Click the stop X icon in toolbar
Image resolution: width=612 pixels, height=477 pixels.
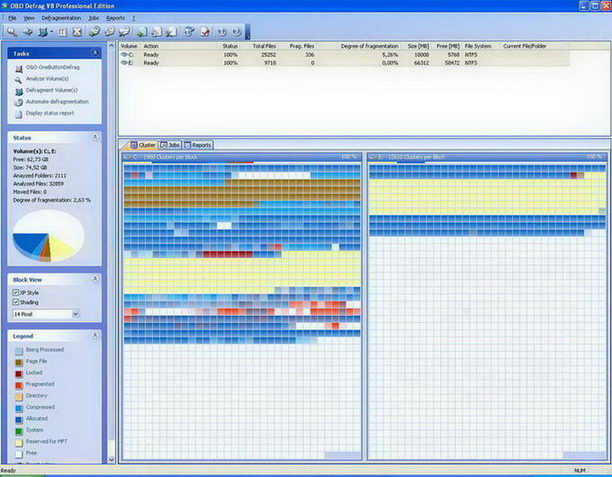[x=77, y=32]
